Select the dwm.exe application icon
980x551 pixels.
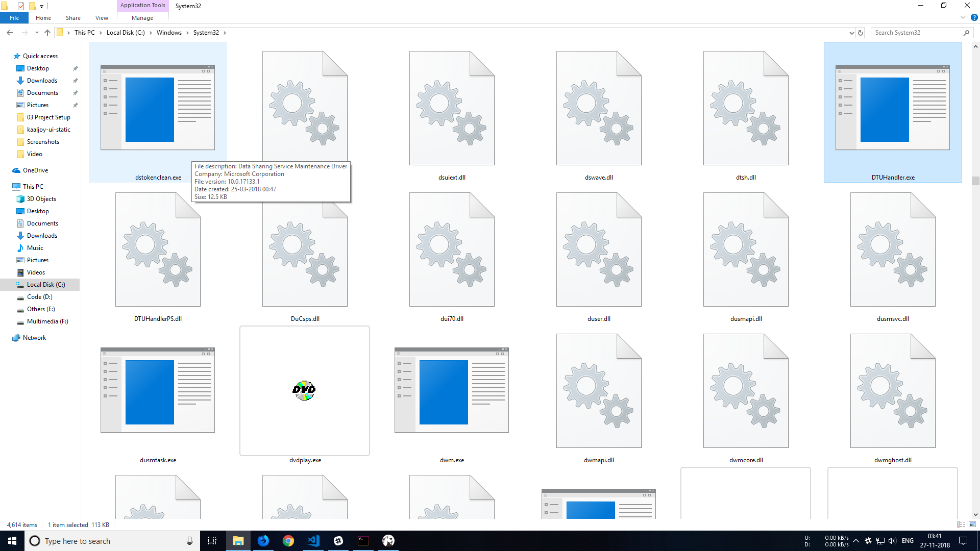coord(451,390)
